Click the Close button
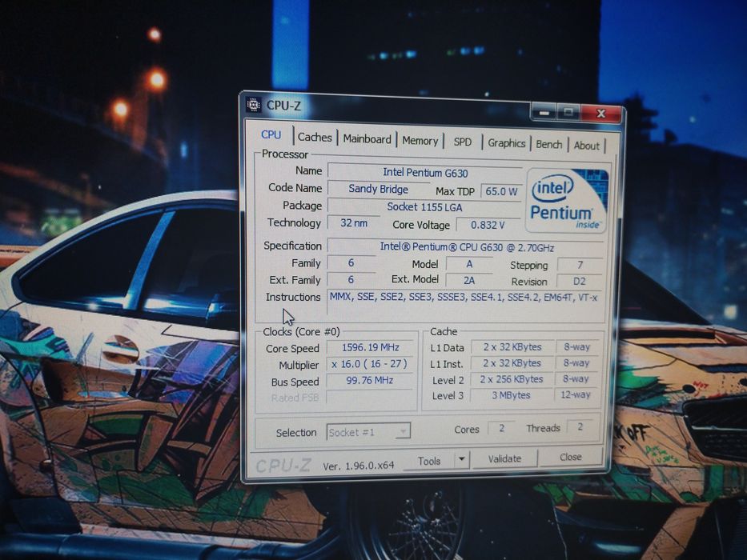This screenshot has height=560, width=747. 570,457
